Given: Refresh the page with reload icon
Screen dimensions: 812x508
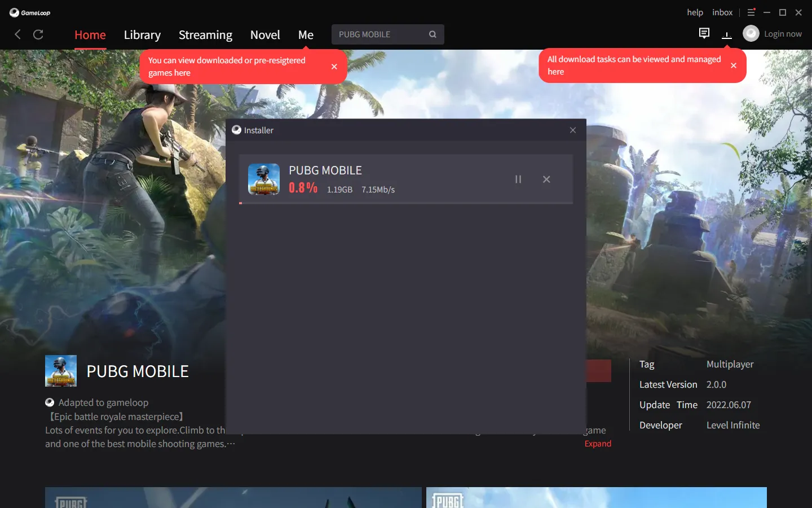Looking at the screenshot, I should 38,34.
